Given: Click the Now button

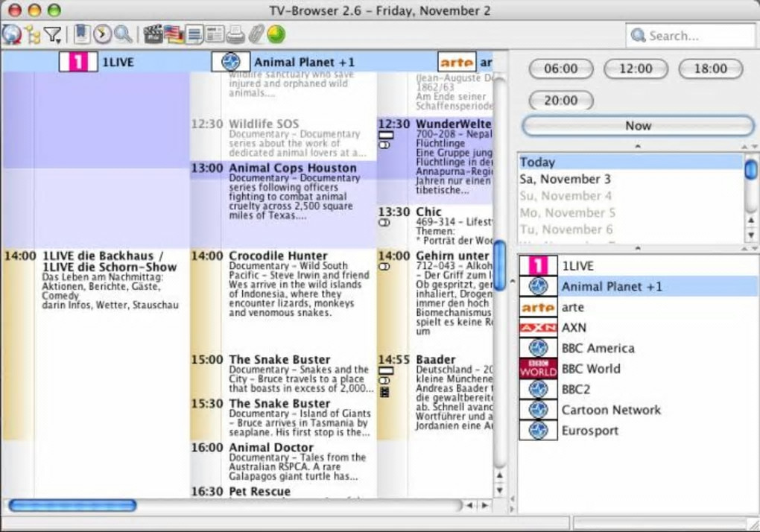Looking at the screenshot, I should (638, 125).
